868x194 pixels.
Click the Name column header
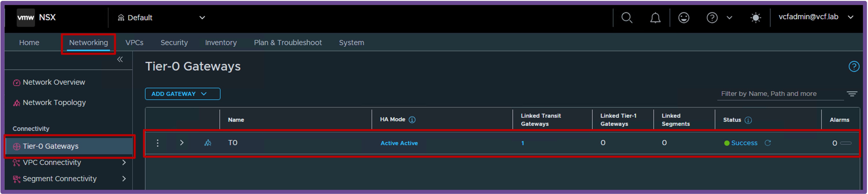coord(236,120)
